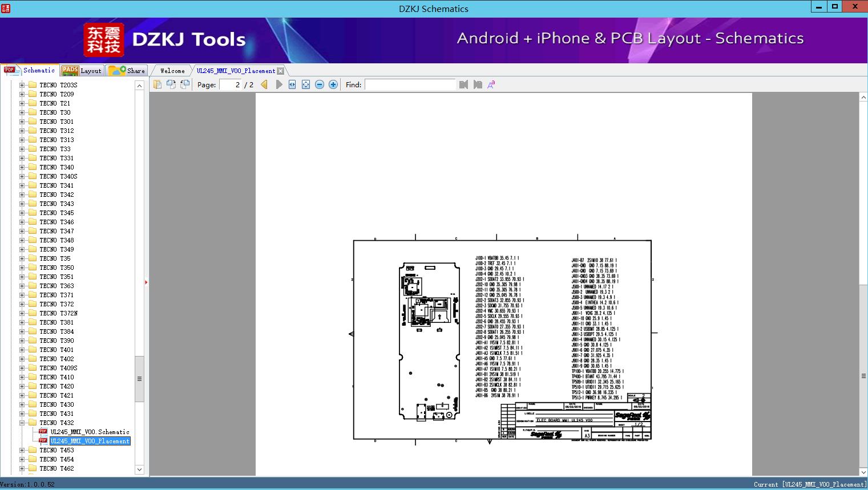The width and height of the screenshot is (868, 490).
Task: Select UL245_MMI_V00_Placement PDF in tree
Action: (x=90, y=441)
